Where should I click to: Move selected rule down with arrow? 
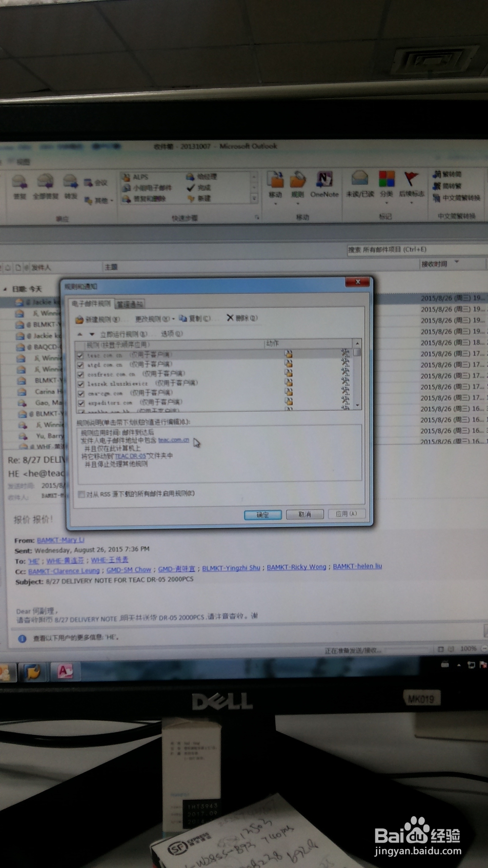click(x=91, y=334)
